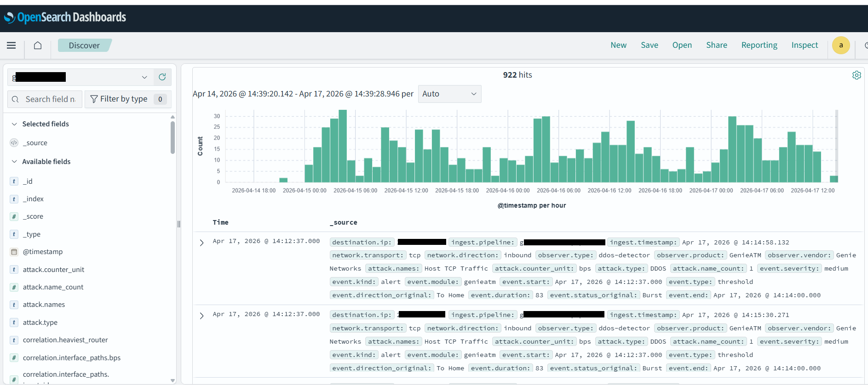Click the Share link
The height and width of the screenshot is (385, 868).
716,45
